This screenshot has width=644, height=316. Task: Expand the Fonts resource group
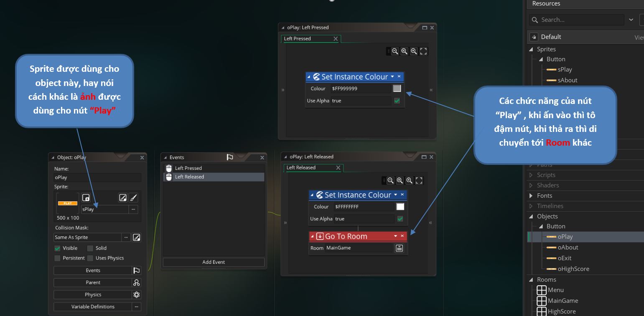tap(531, 196)
